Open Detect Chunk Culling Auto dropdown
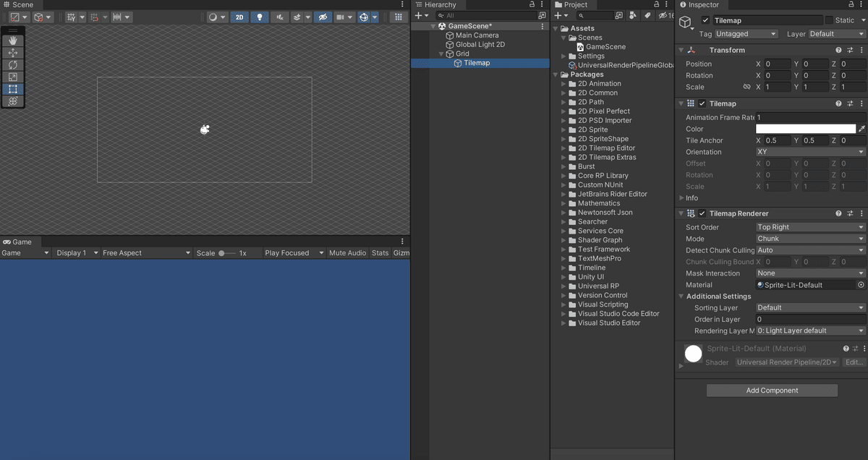The height and width of the screenshot is (460, 868). 810,250
